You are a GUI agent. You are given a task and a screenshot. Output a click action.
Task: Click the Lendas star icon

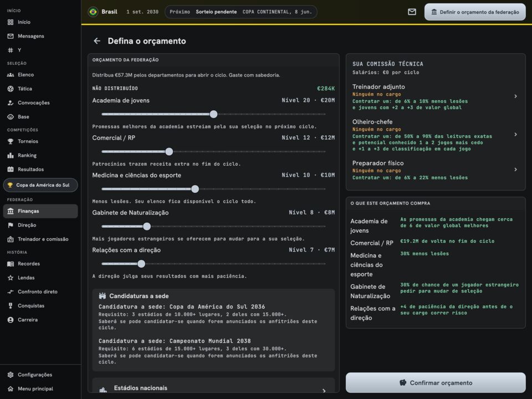(11, 278)
